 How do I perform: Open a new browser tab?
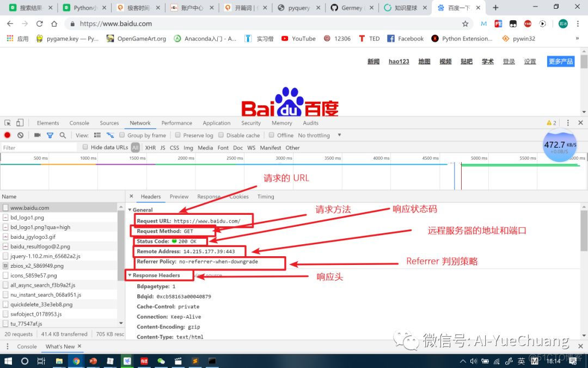[495, 8]
